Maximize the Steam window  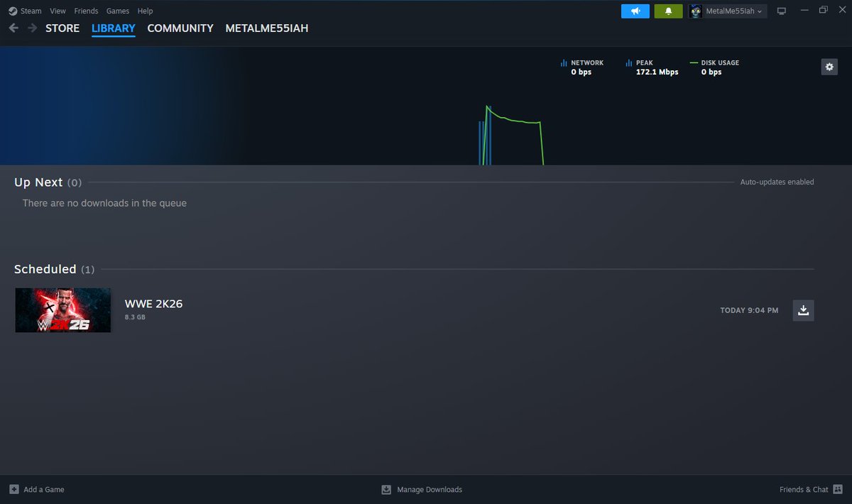824,11
